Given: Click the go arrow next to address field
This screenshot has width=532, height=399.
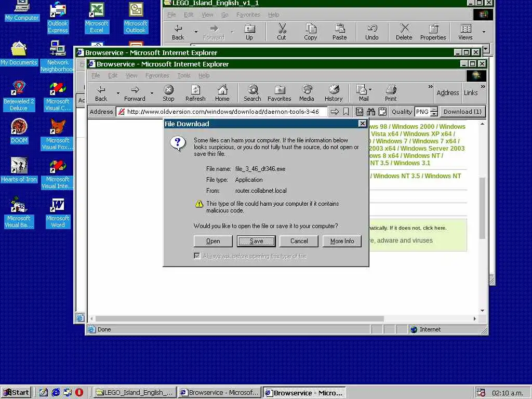Looking at the screenshot, I should pos(335,112).
